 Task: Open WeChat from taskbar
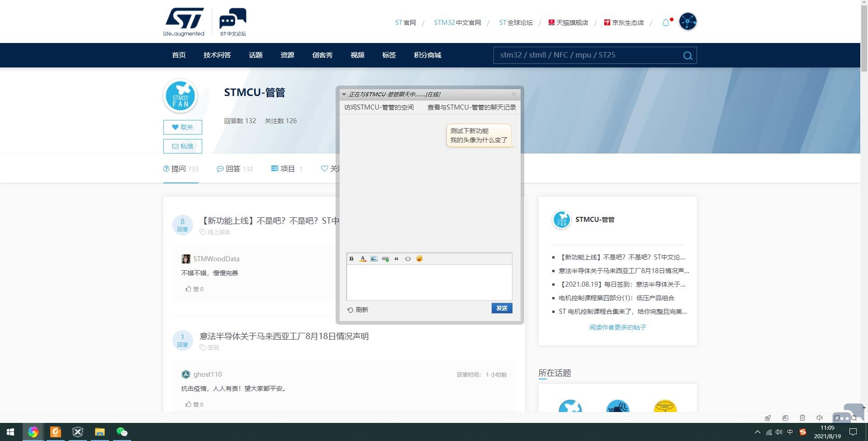point(122,432)
